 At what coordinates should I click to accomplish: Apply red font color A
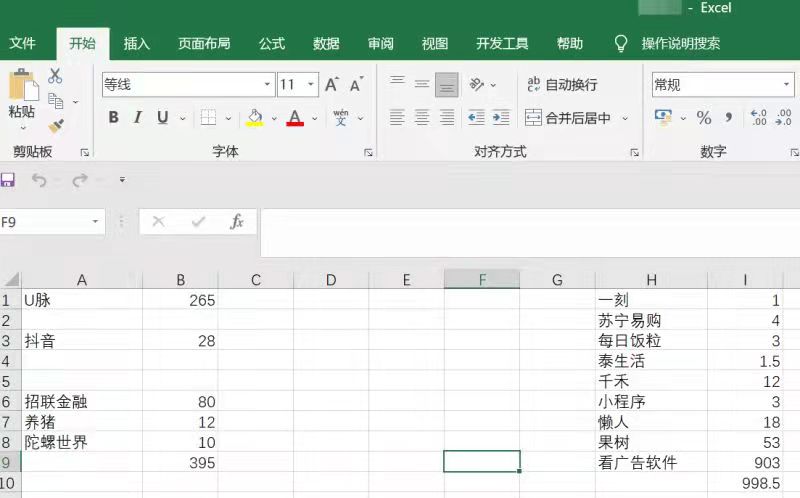(x=295, y=118)
